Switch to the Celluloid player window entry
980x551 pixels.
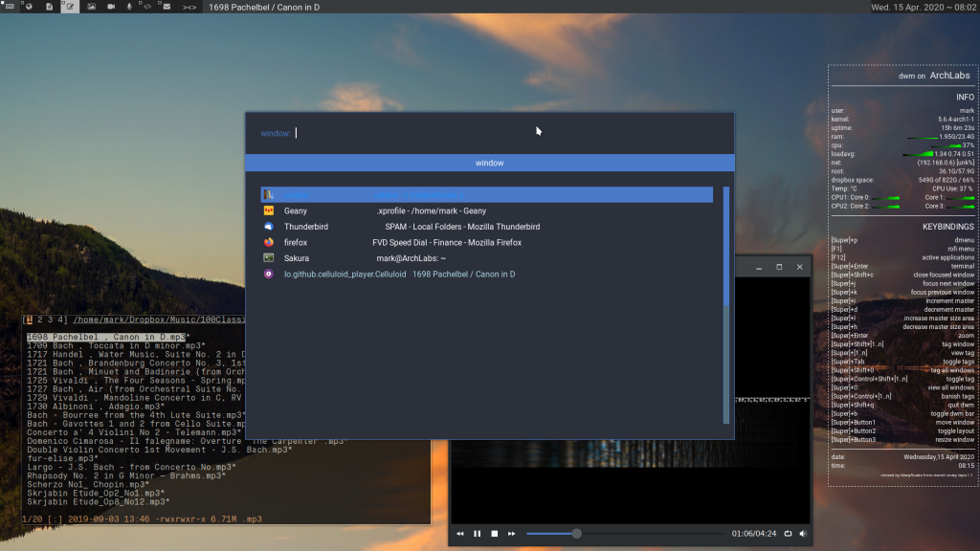click(487, 275)
